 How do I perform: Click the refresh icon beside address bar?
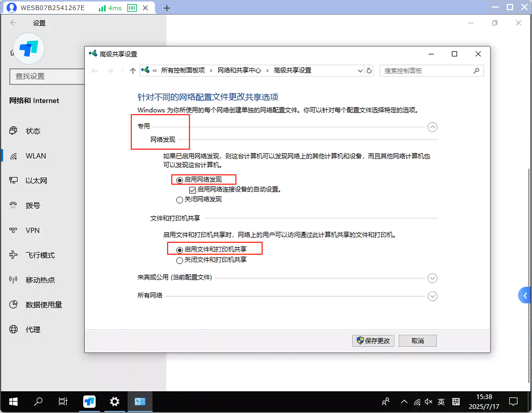click(369, 71)
